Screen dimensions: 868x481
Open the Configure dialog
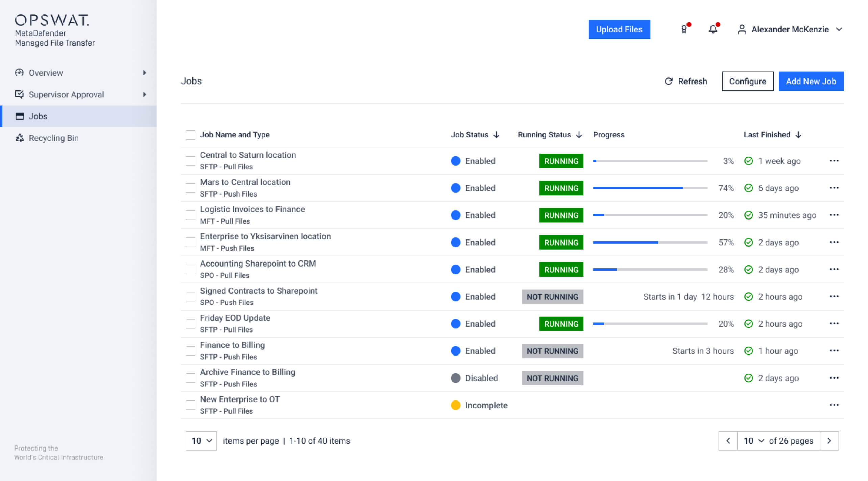tap(748, 81)
